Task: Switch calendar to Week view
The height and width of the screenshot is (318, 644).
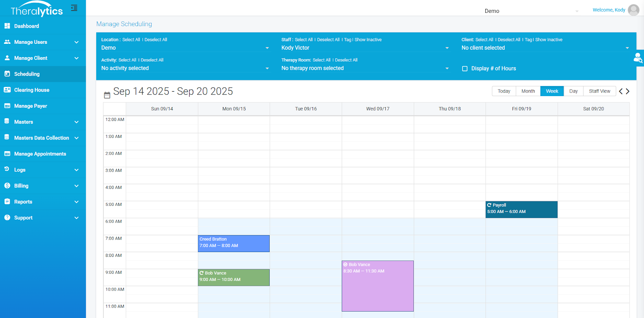Action: 552,91
